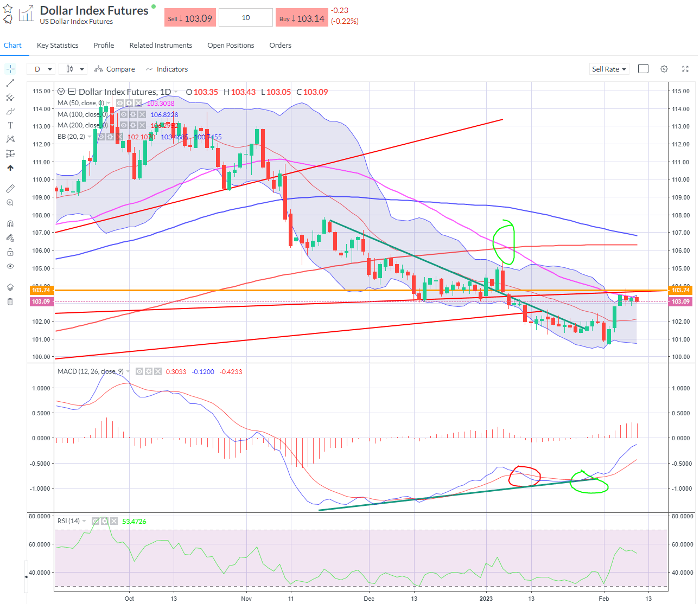700x604 pixels.
Task: Click the MA (50) value 103.3038
Action: (x=161, y=103)
